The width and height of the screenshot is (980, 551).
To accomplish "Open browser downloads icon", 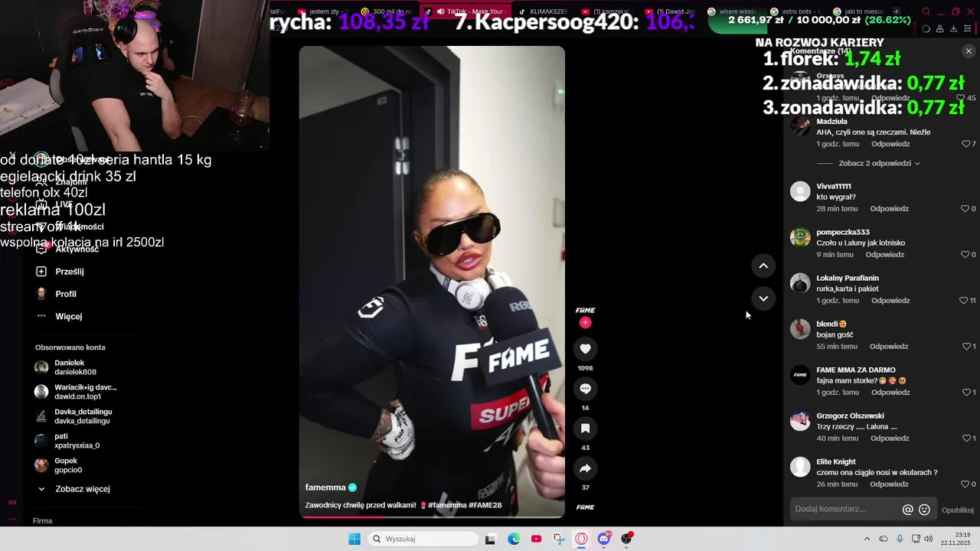I will click(953, 29).
